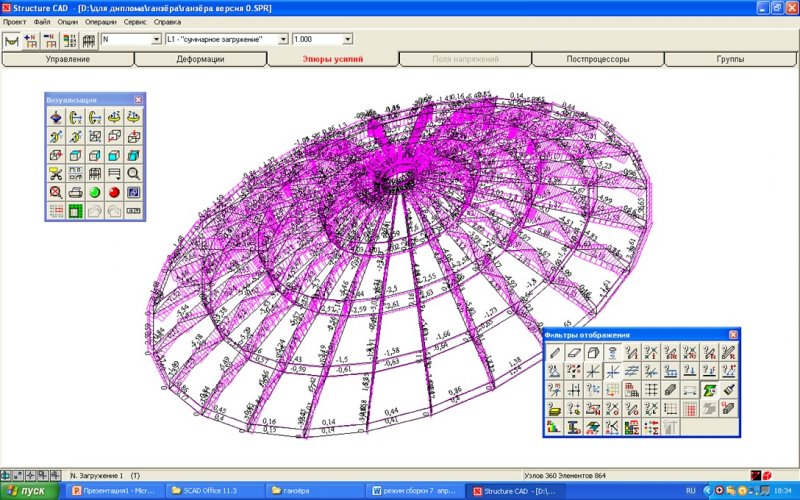Toggle the solid cube elements filter
This screenshot has width=800, height=500.
pos(592,352)
